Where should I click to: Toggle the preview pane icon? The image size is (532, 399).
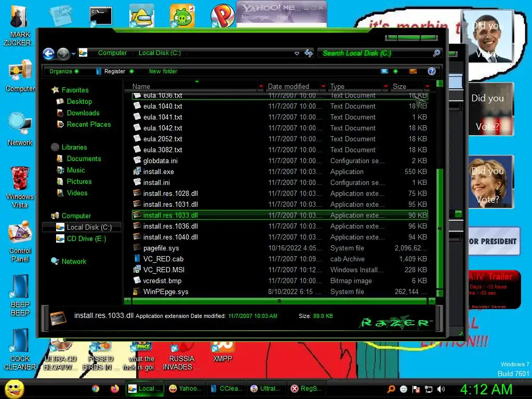(413, 71)
